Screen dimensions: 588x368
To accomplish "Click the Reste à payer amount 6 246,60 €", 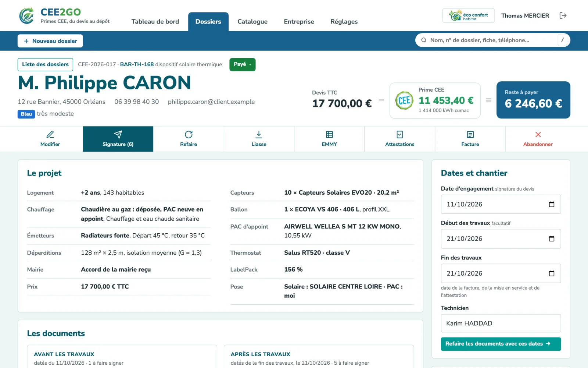I will point(534,104).
